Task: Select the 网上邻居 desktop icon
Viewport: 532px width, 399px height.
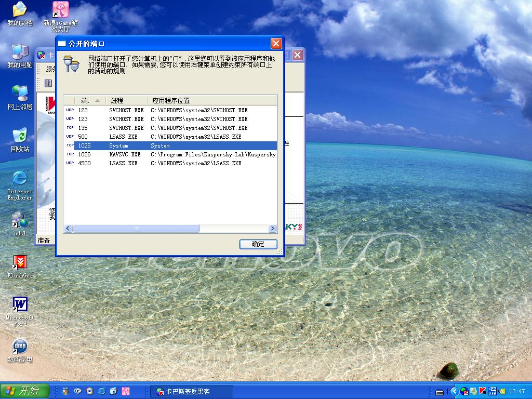Action: coord(20,98)
